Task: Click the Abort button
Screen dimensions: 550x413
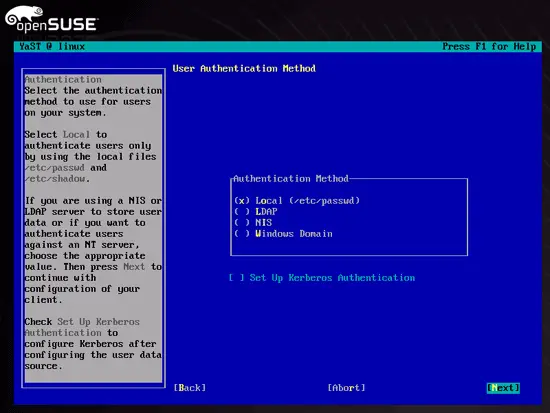Action: point(347,388)
